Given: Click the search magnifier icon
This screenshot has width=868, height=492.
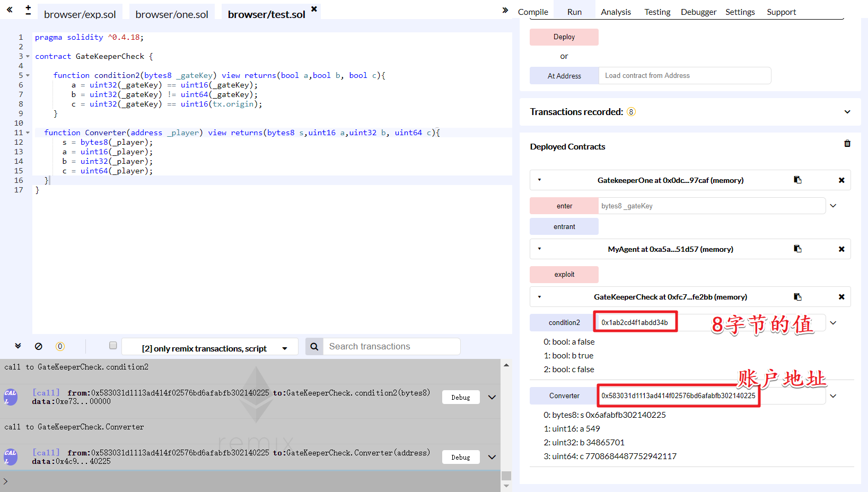Looking at the screenshot, I should (x=314, y=347).
